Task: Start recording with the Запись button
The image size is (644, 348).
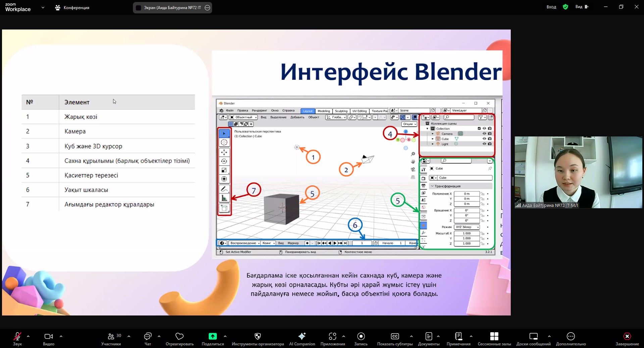Action: click(x=361, y=336)
